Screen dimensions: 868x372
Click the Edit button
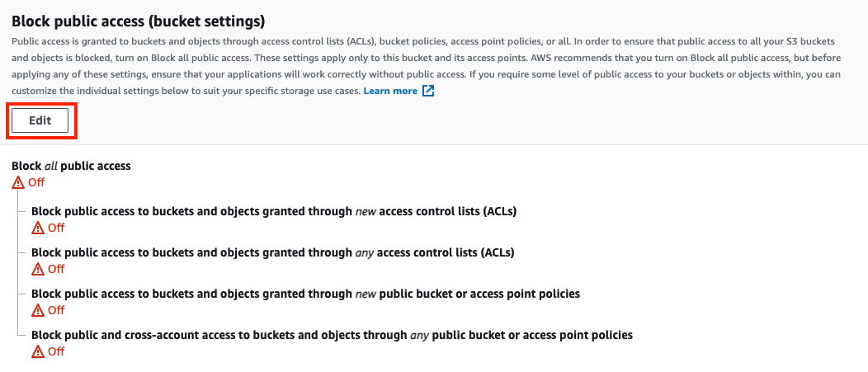pos(40,120)
